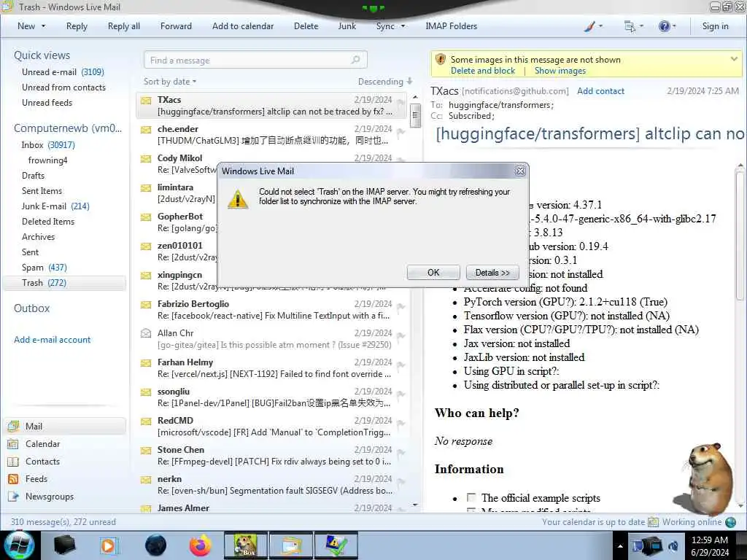
Task: Click the search magnifier icon
Action: 355,60
